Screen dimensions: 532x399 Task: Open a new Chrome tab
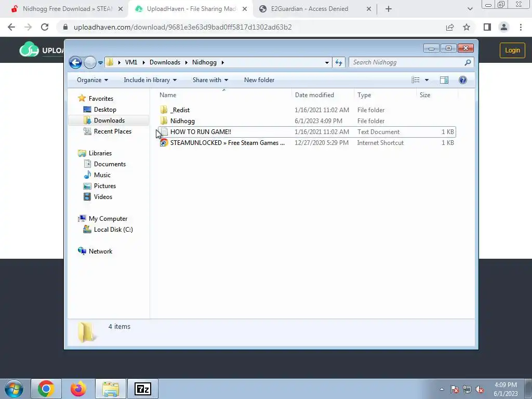point(389,9)
